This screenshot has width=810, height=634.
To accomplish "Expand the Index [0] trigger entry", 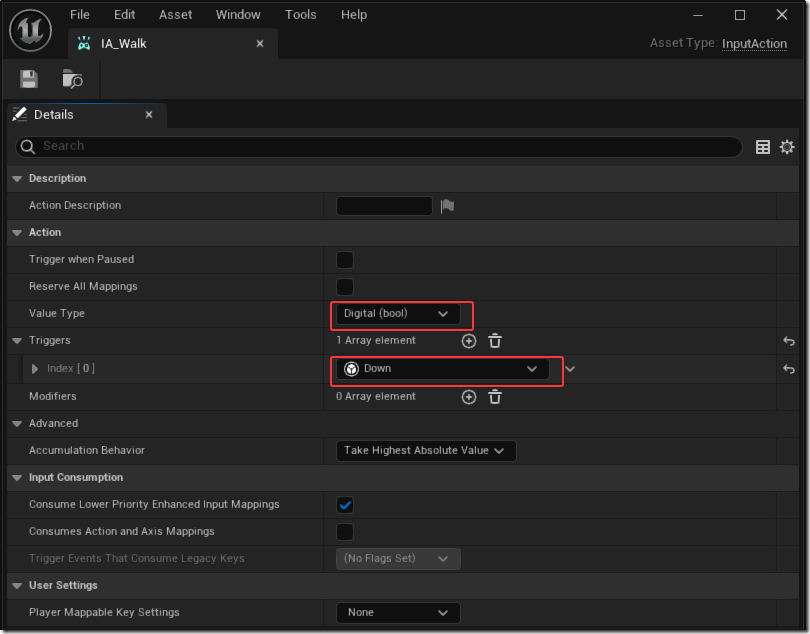I will pyautogui.click(x=35, y=369).
